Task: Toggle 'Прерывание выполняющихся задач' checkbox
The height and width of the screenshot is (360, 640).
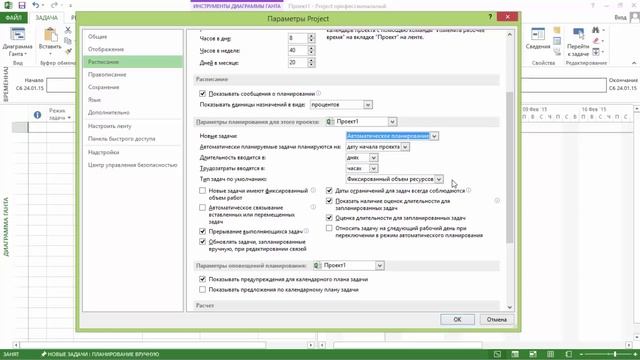Action: click(202, 231)
